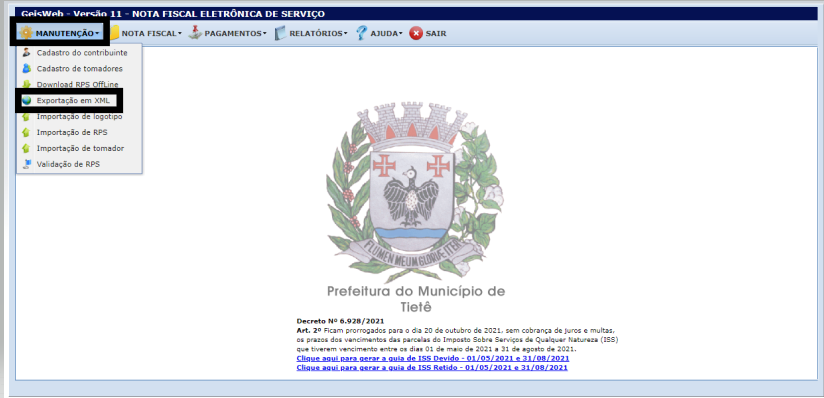Select Importação de logotipo entry
This screenshot has height=398, width=824.
tap(79, 116)
